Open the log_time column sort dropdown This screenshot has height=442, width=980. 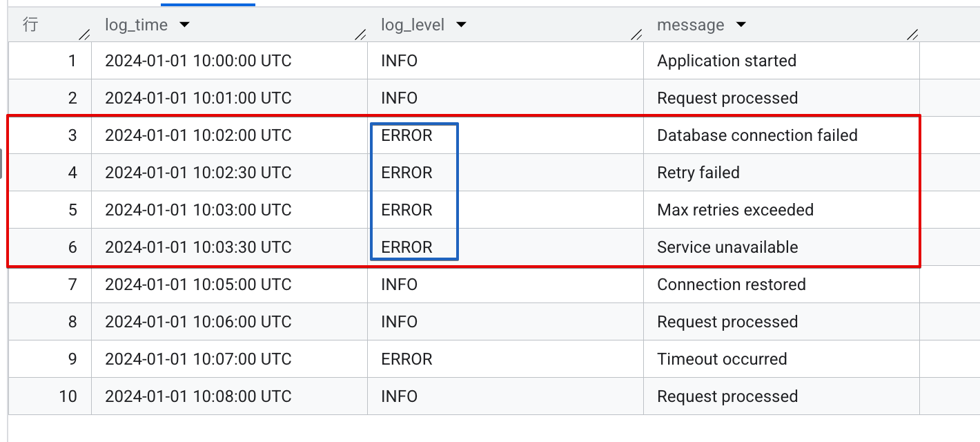[x=184, y=24]
